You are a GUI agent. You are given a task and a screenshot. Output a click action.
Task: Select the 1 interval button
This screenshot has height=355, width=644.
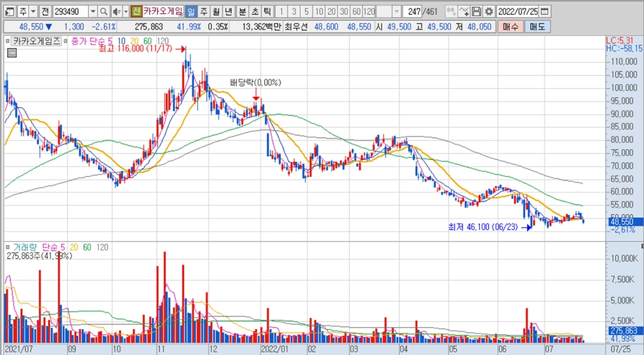(x=281, y=12)
